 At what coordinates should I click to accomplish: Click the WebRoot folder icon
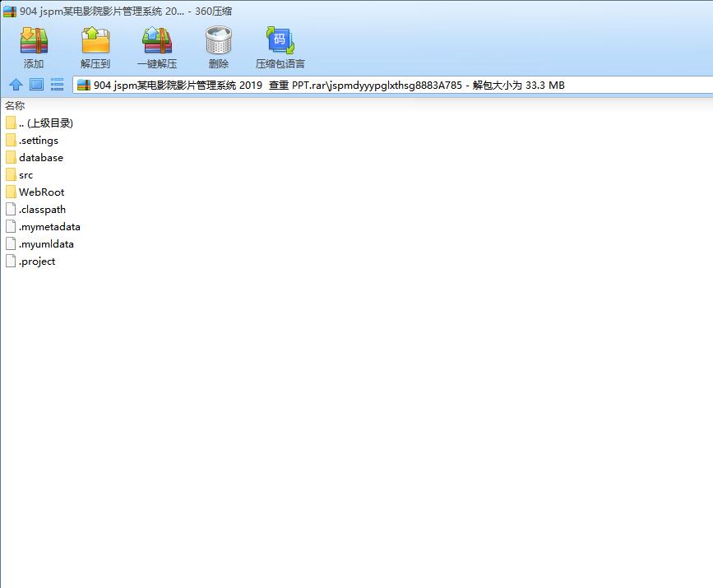pos(11,192)
